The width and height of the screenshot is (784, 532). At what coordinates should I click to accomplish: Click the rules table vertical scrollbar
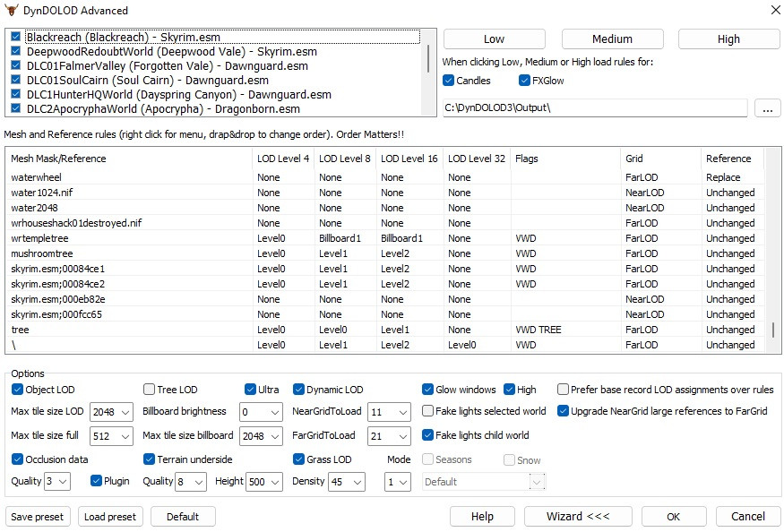pos(773,330)
